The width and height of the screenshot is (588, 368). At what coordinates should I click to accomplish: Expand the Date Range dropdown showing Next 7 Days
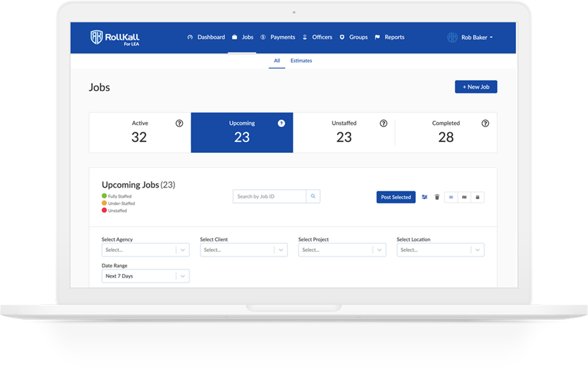tap(145, 276)
